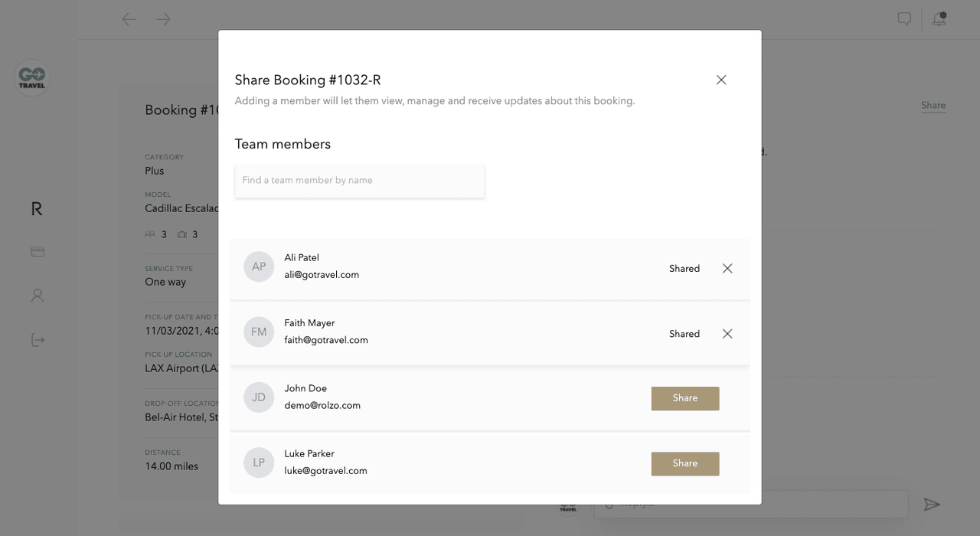This screenshot has width=980, height=536.
Task: Open the chat messages icon
Action: (904, 19)
